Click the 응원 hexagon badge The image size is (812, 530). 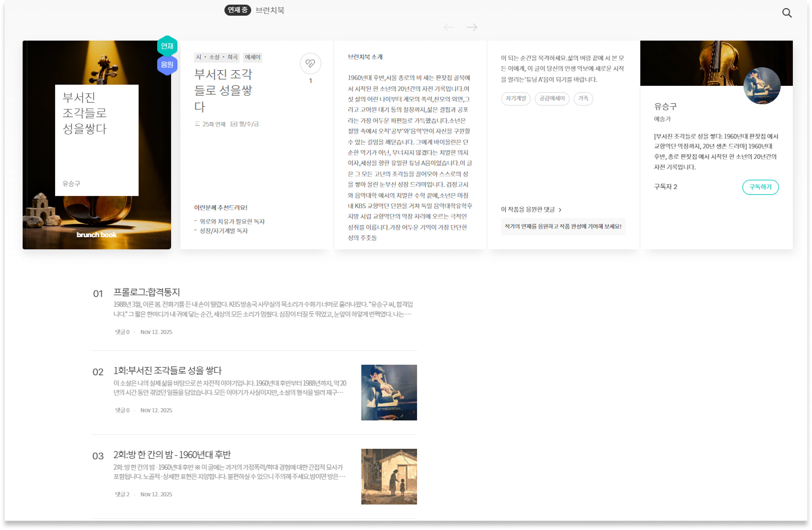click(167, 65)
